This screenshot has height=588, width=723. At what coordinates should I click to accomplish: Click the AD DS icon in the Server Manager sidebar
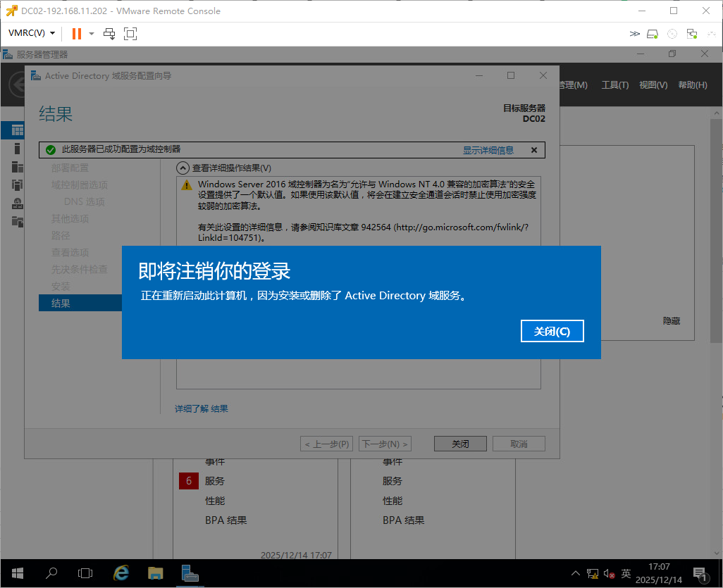[x=17, y=184]
